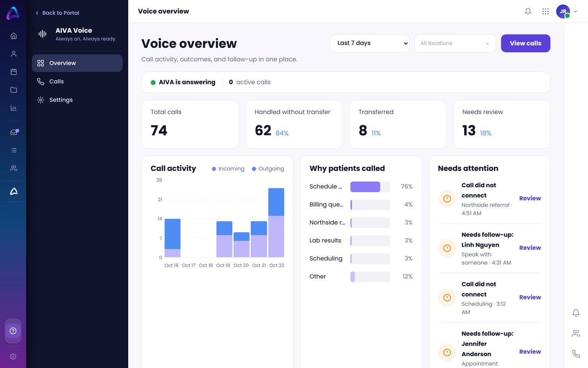Screen dimensions: 588x368
Task: Open the list icon in left rail
Action: pos(13,150)
